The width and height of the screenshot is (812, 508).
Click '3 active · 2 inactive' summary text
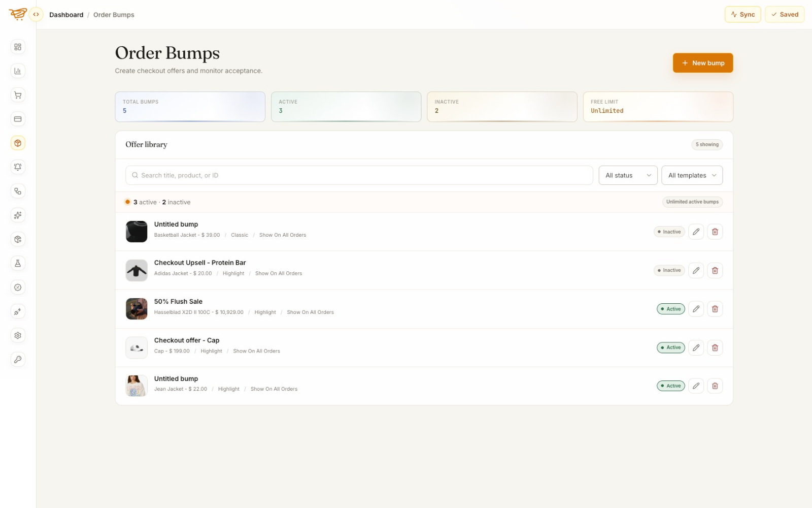pyautogui.click(x=162, y=202)
